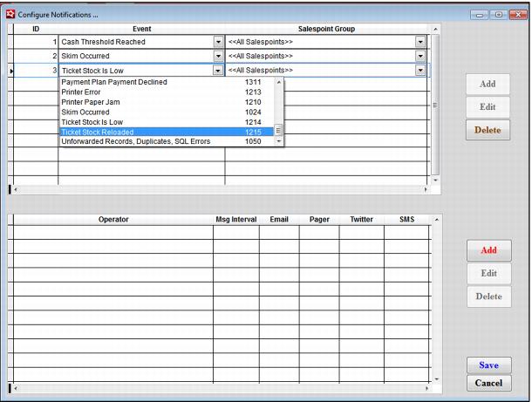Pick Printer Paper Jam event option
This screenshot has height=402, width=532.
pos(167,102)
